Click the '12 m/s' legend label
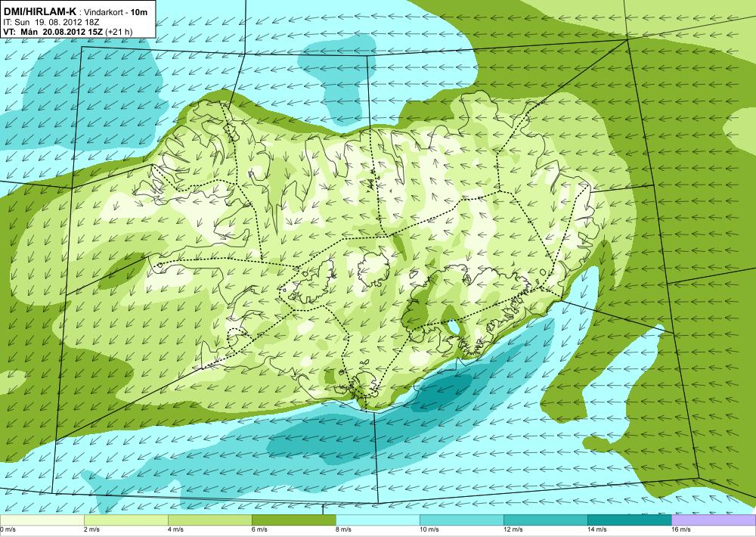 pos(513,529)
